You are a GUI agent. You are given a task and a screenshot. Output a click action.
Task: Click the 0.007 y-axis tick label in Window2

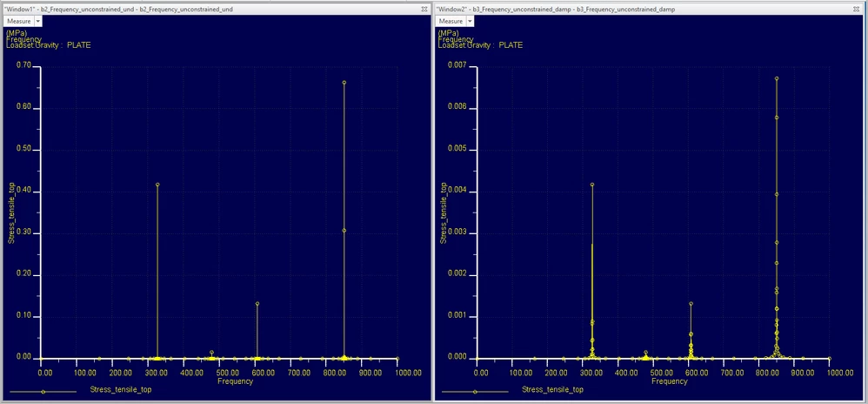[x=458, y=66]
